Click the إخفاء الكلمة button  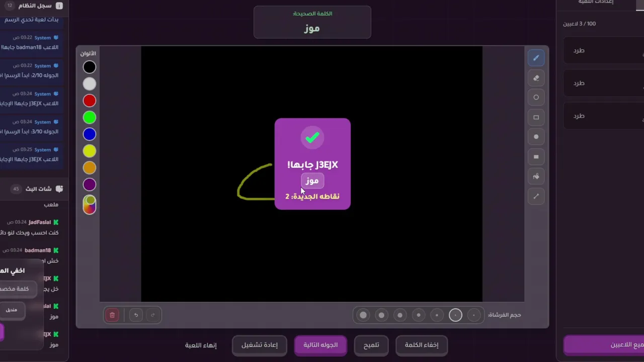tap(422, 345)
